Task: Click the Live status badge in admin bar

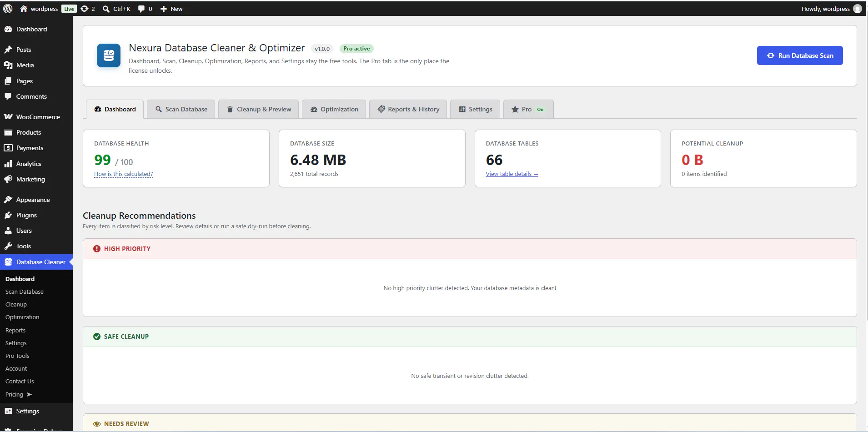Action: [x=69, y=9]
